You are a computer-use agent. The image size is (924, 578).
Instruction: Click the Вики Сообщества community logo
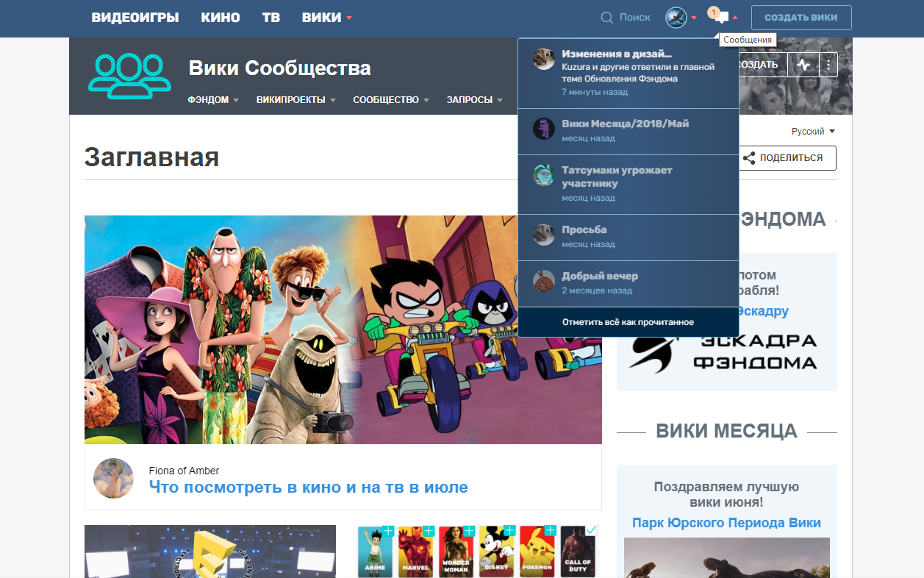[129, 76]
